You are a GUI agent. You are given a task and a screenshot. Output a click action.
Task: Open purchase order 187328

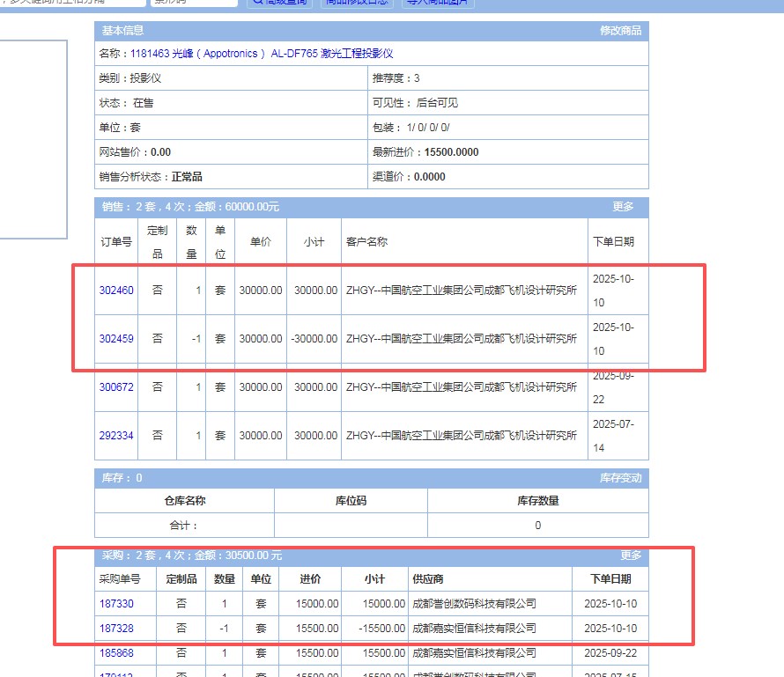[116, 629]
